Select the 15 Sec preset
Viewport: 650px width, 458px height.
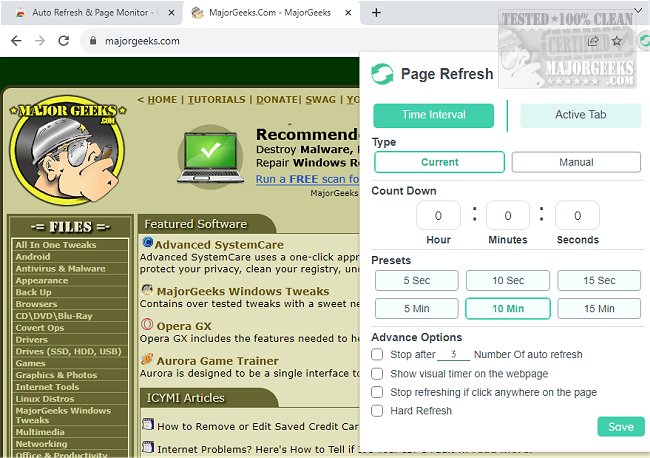tap(599, 281)
